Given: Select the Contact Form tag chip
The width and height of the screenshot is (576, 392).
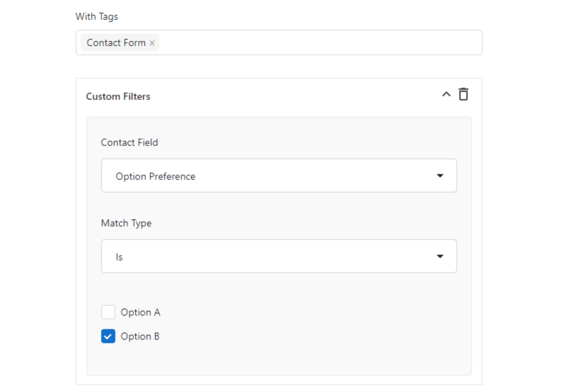Looking at the screenshot, I should point(116,43).
